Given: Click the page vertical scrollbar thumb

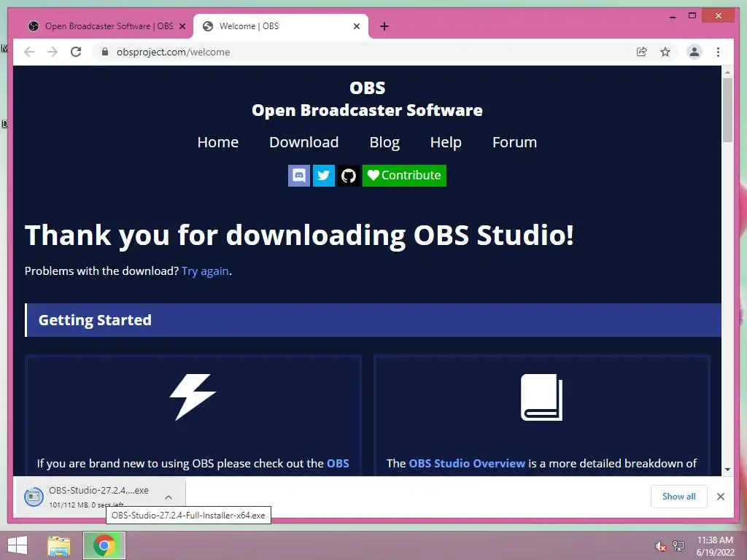Looking at the screenshot, I should click(x=727, y=110).
